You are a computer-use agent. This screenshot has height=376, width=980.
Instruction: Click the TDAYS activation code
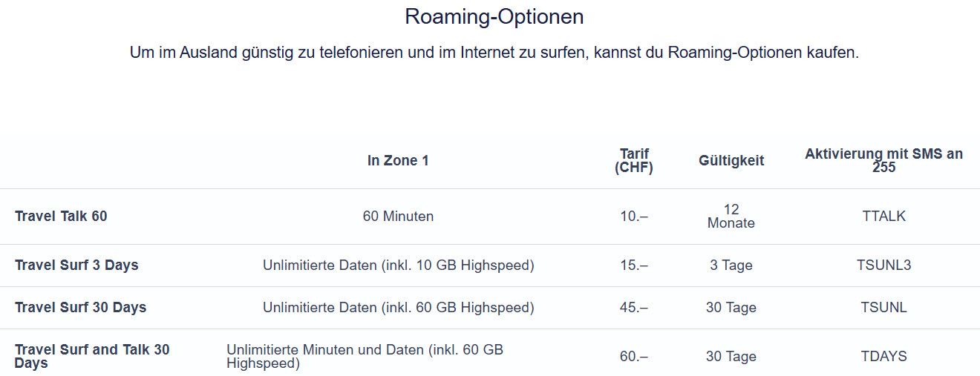click(883, 356)
